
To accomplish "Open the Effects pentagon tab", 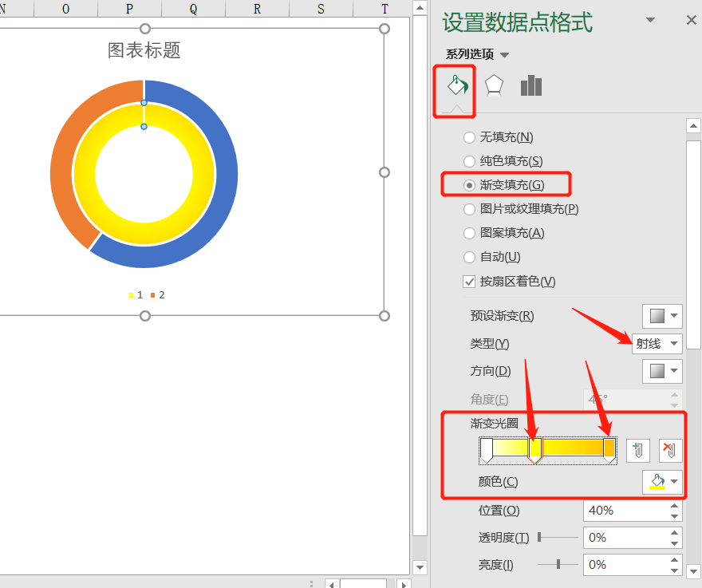I will (x=494, y=85).
